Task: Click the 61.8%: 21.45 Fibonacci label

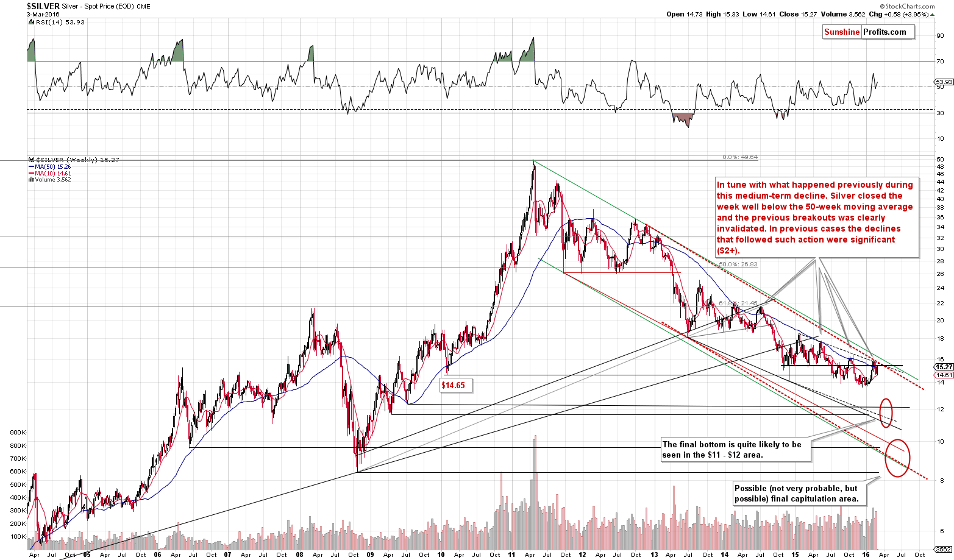Action: coord(738,303)
